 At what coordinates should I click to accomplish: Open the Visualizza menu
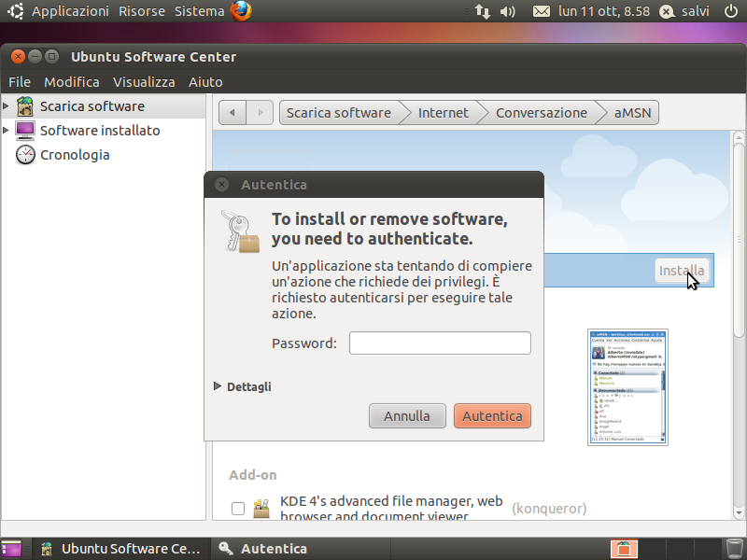(144, 82)
